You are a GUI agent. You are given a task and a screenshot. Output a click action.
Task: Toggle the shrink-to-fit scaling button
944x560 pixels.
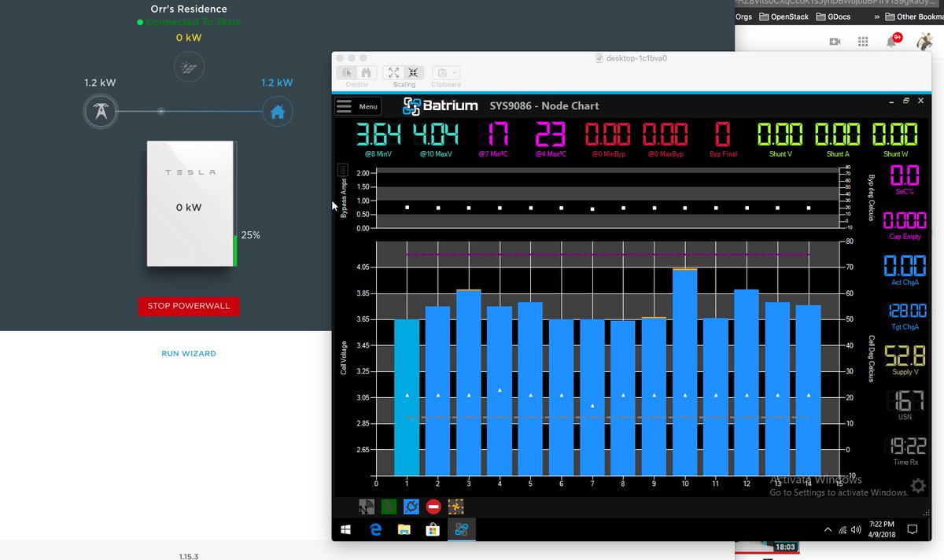click(414, 72)
